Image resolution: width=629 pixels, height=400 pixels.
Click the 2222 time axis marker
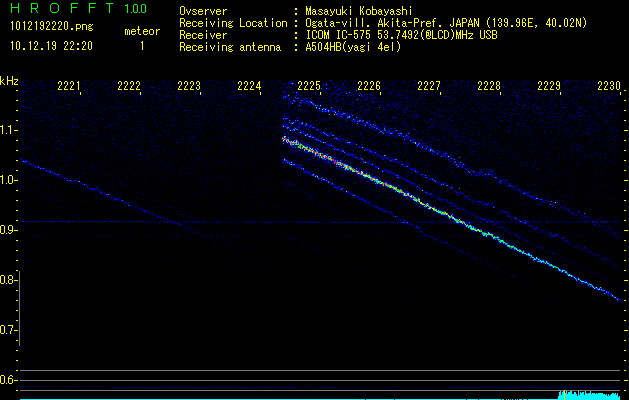coord(129,85)
